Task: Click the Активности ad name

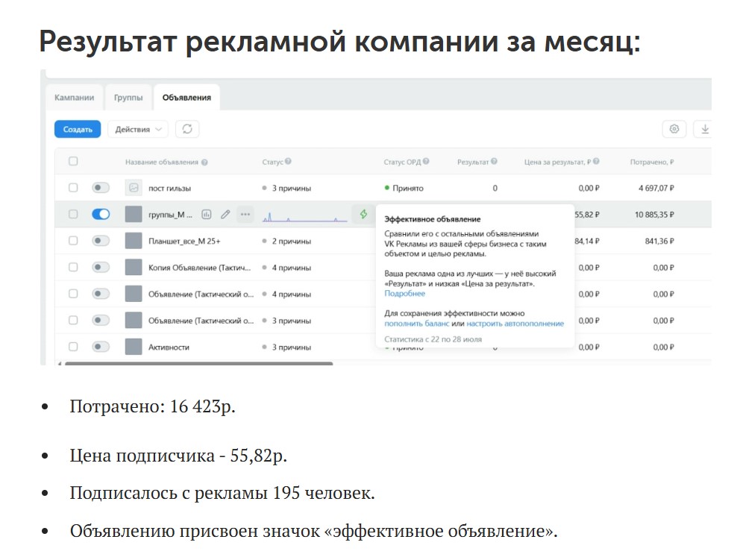Action: tap(169, 347)
